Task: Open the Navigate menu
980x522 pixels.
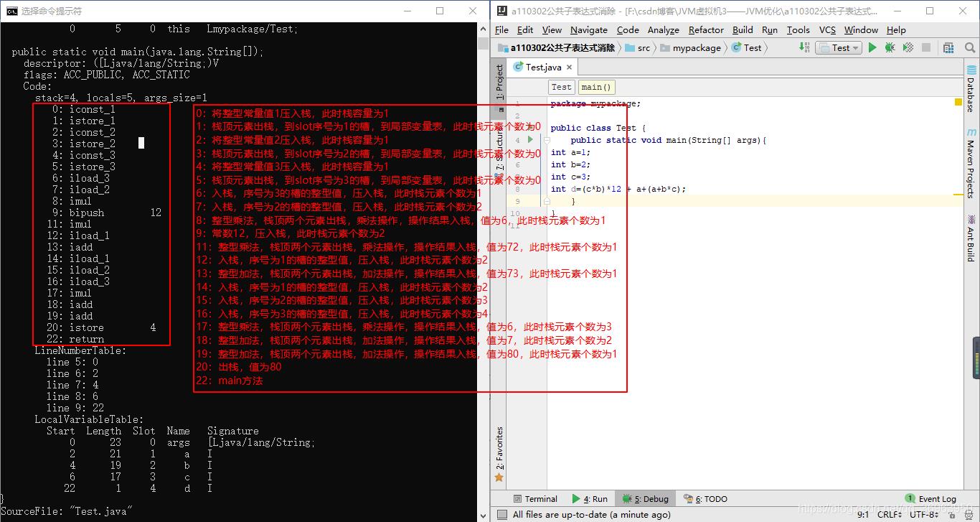Action: pos(589,29)
